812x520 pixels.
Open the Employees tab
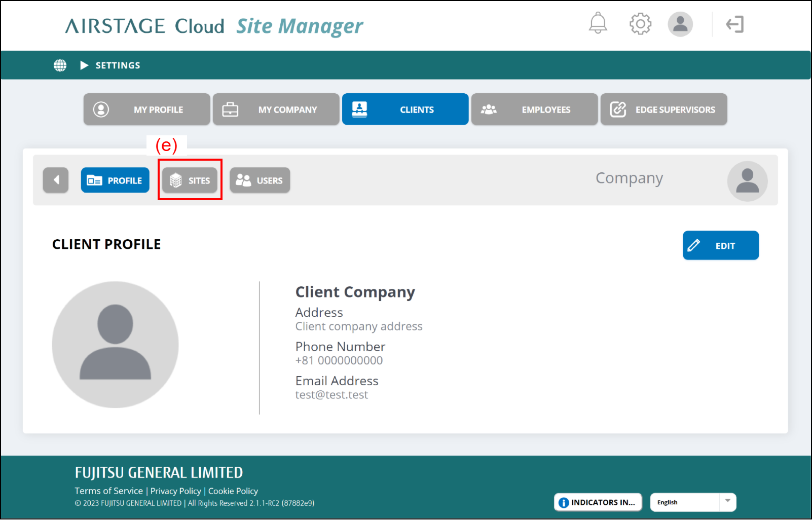(x=534, y=109)
